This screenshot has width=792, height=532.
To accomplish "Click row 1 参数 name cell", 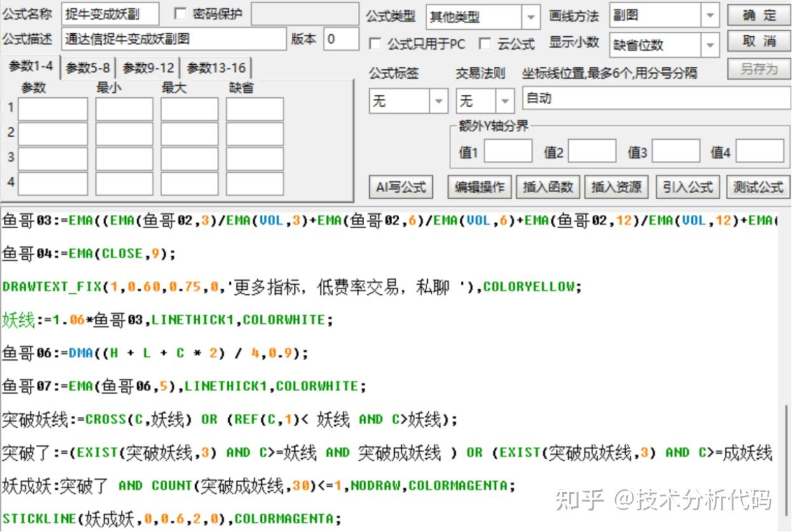I will coord(53,109).
